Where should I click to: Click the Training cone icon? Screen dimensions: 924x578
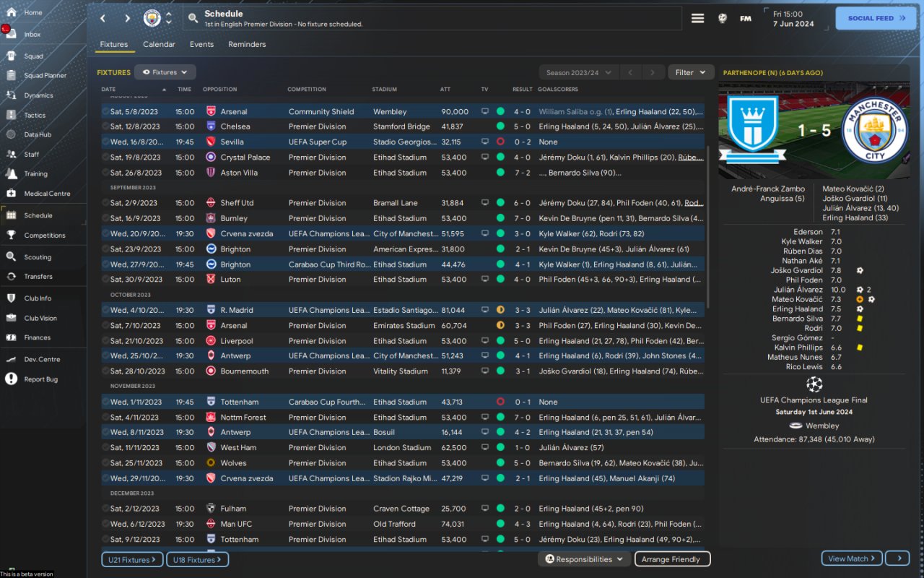(x=11, y=173)
